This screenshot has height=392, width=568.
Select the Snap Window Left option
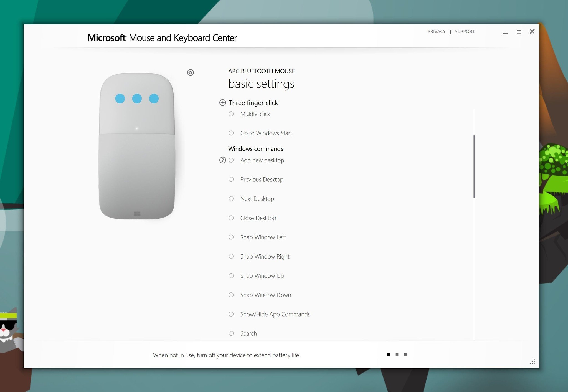click(x=231, y=237)
